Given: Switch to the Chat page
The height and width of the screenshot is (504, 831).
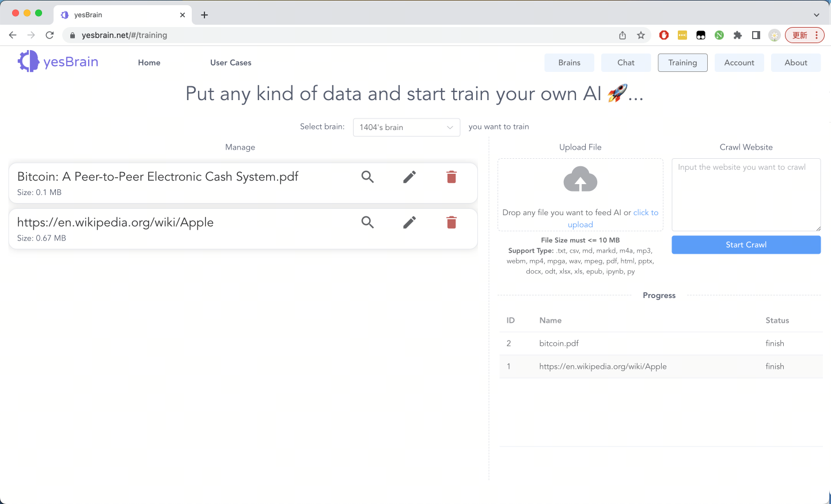Looking at the screenshot, I should click(x=626, y=63).
